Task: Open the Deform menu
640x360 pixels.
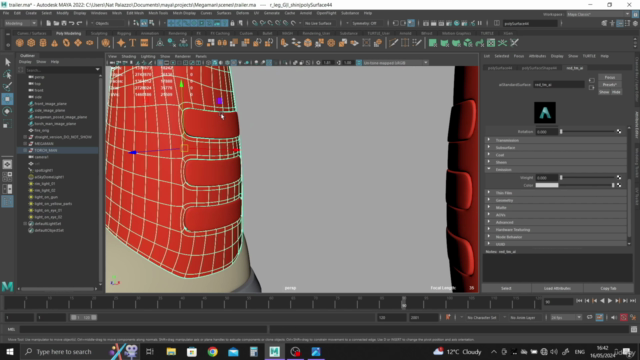Action: tap(242, 13)
